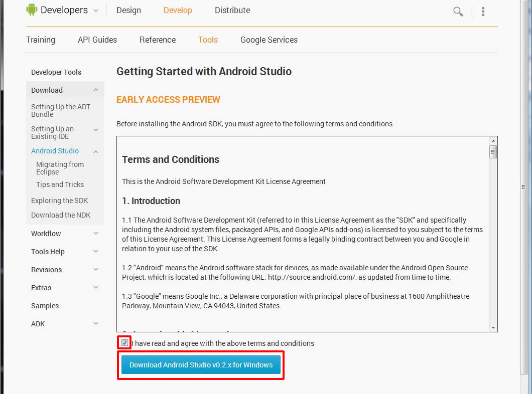Expand the Workflow section chevron

click(x=96, y=233)
